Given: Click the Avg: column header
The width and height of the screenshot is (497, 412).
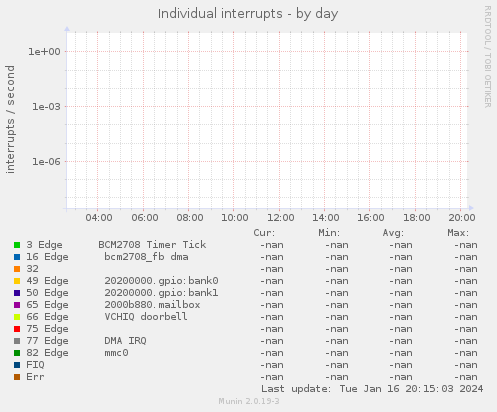Looking at the screenshot, I should (x=393, y=233).
